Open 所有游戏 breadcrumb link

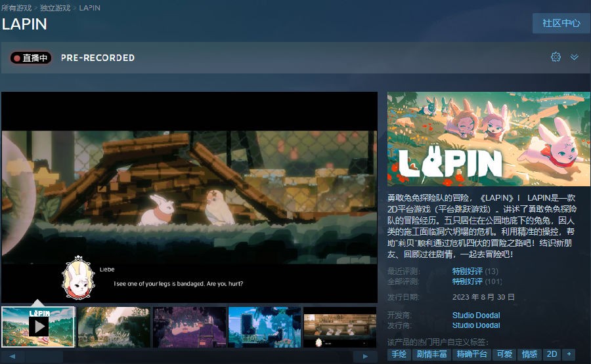coord(16,8)
